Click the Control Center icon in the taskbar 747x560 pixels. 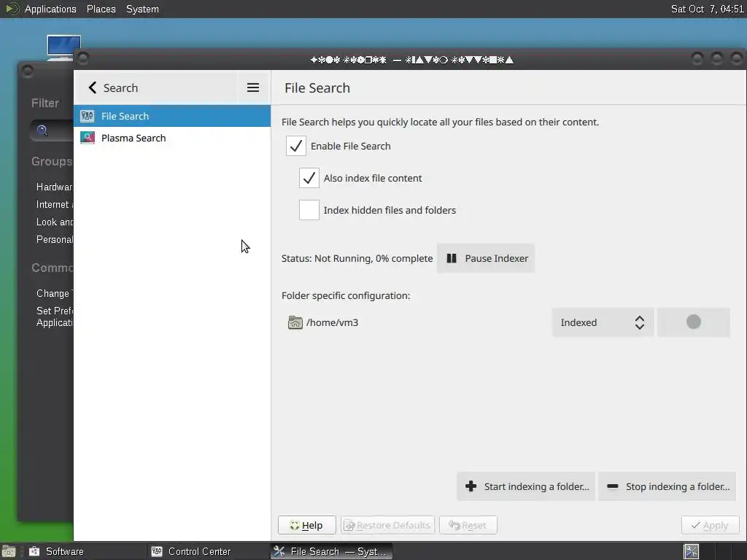click(157, 551)
